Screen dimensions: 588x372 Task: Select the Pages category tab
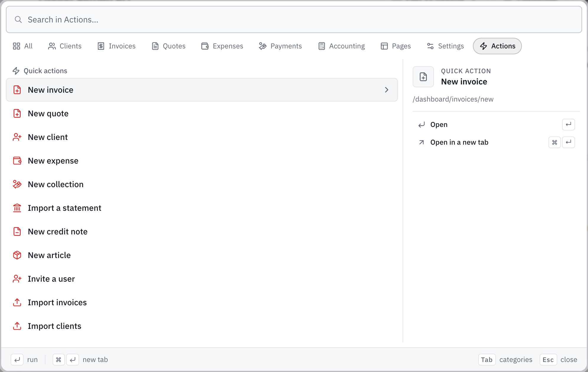(396, 46)
